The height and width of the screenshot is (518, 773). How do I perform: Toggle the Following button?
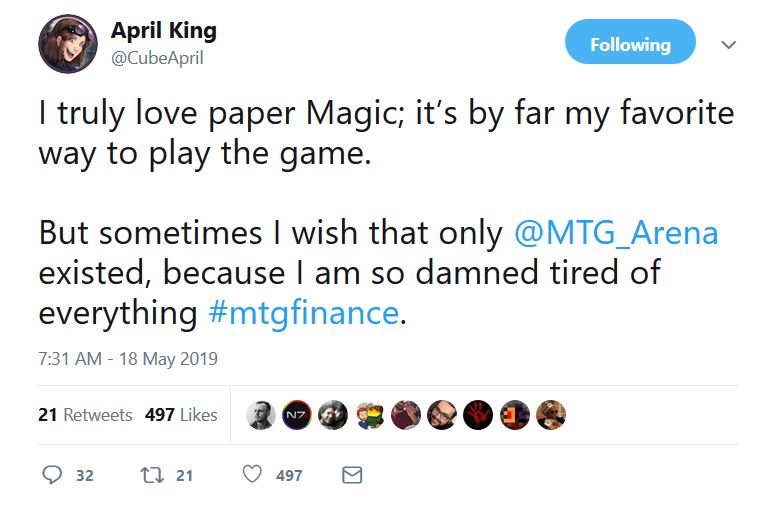click(x=630, y=45)
